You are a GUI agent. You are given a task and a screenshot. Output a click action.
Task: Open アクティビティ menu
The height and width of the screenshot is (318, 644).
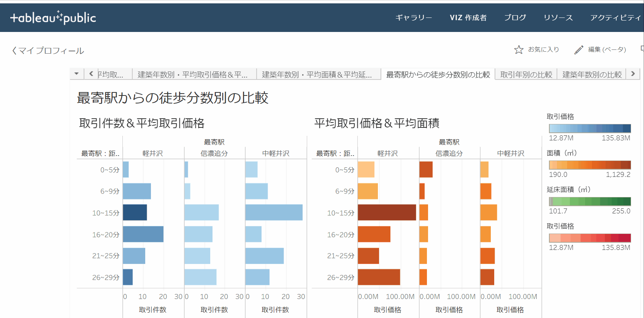tap(616, 17)
